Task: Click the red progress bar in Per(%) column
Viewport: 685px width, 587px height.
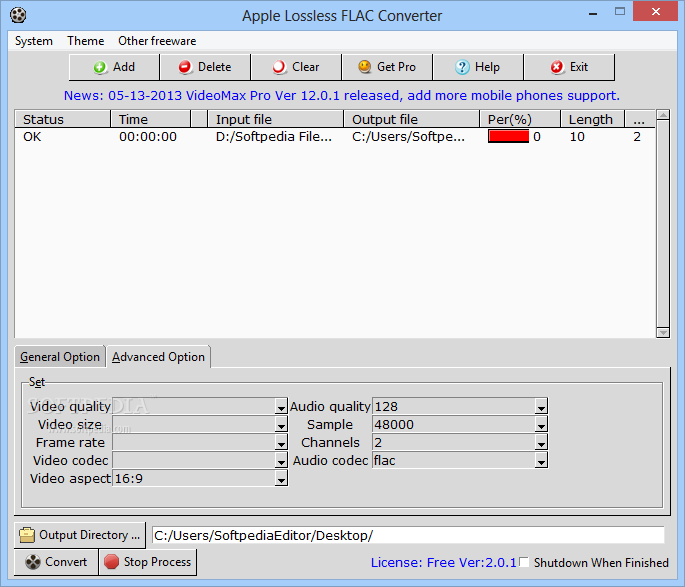Action: pyautogui.click(x=508, y=136)
